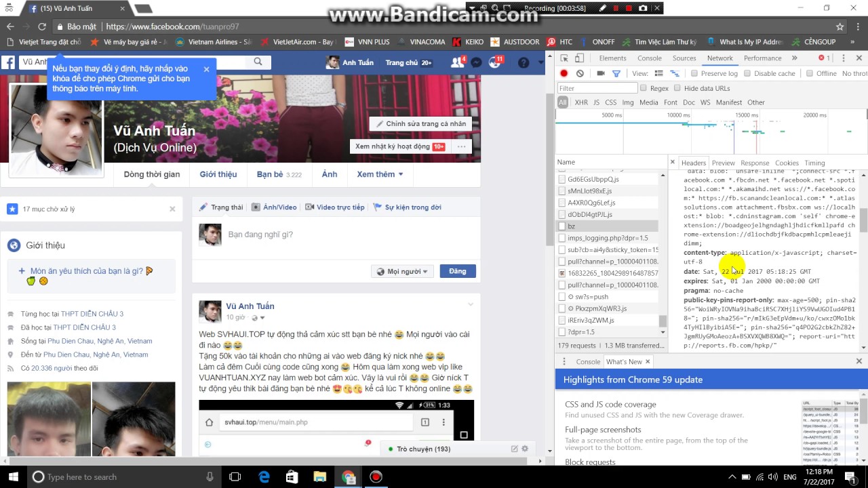Open the Chrome three-dot menu
This screenshot has width=868, height=488.
[x=859, y=26]
